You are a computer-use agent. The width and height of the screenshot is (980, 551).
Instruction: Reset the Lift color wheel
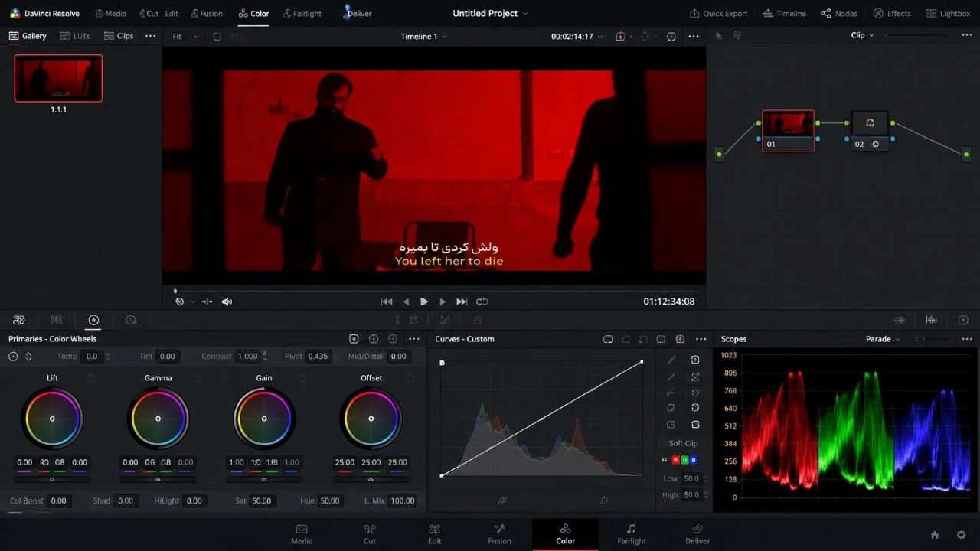tap(91, 378)
